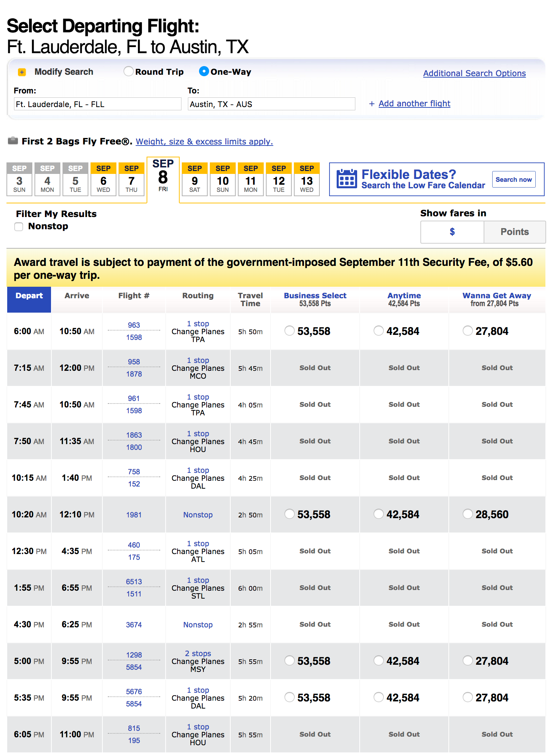
Task: Click the Flexible Dates calendar icon
Action: click(346, 179)
